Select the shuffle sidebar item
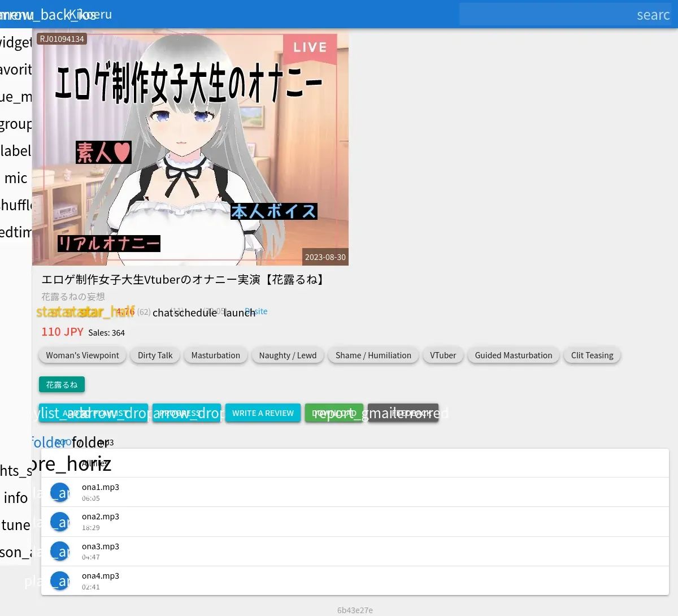Screen dimensions: 678x616 pyautogui.click(x=16, y=205)
